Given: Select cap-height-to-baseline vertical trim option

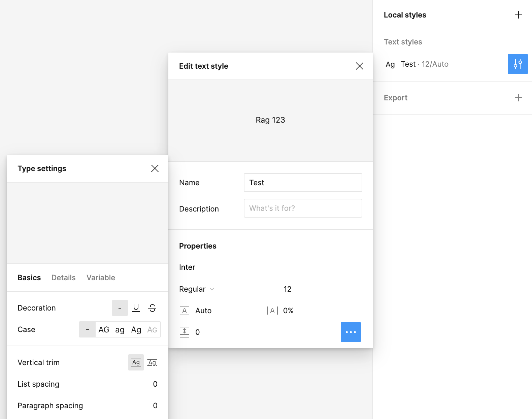Looking at the screenshot, I should tap(152, 362).
